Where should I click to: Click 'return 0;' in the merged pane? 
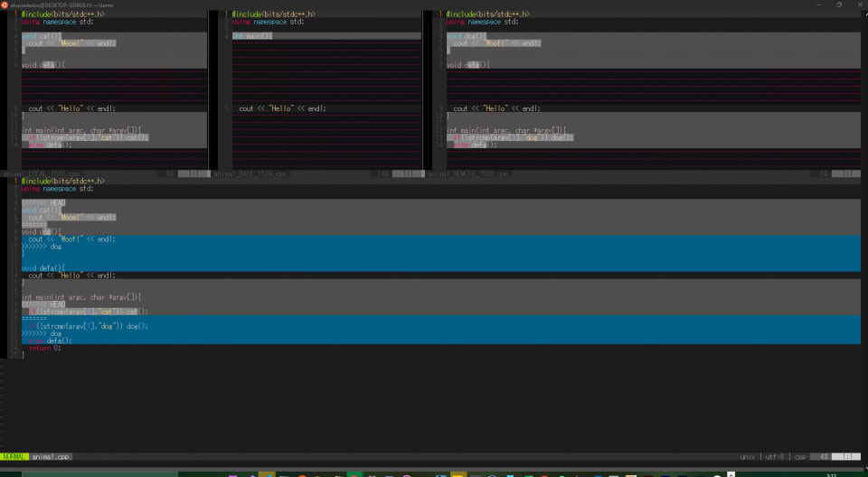[x=44, y=348]
